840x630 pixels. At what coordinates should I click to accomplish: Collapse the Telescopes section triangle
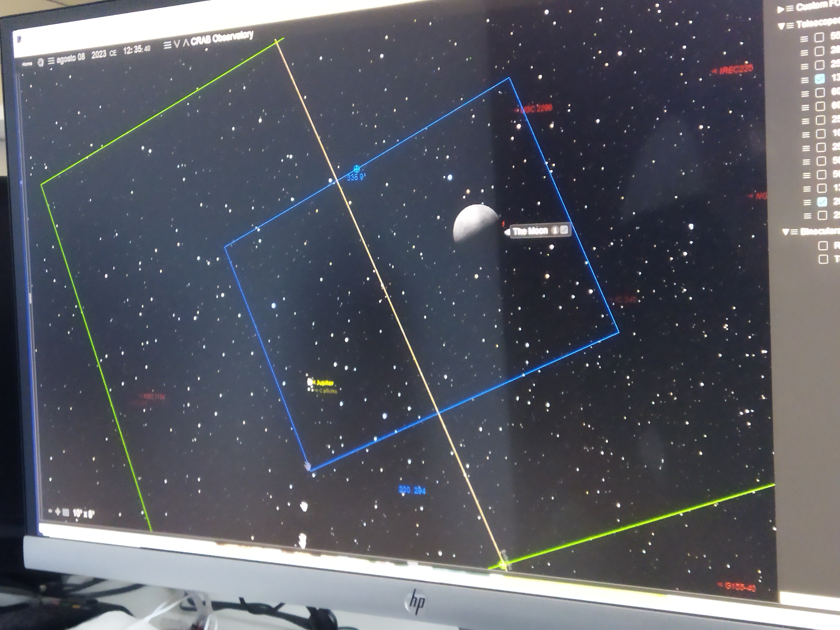pyautogui.click(x=781, y=26)
